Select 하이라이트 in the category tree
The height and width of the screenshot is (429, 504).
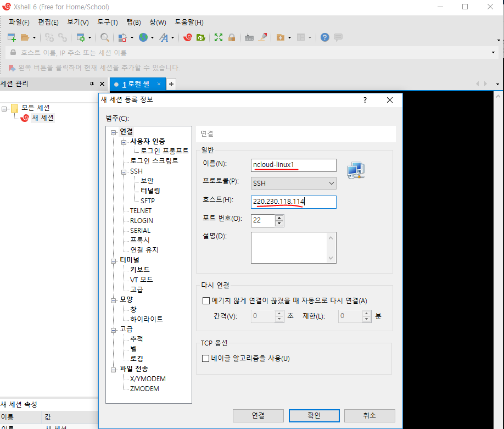146,319
